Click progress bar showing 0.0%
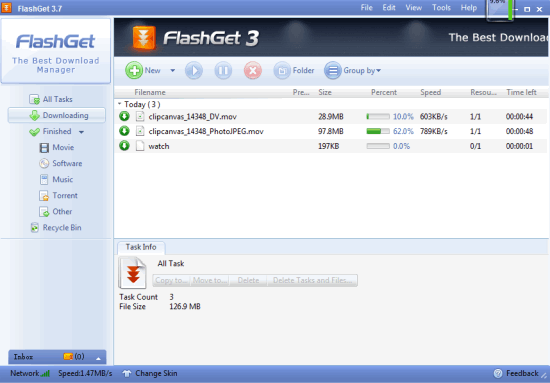 tap(378, 146)
